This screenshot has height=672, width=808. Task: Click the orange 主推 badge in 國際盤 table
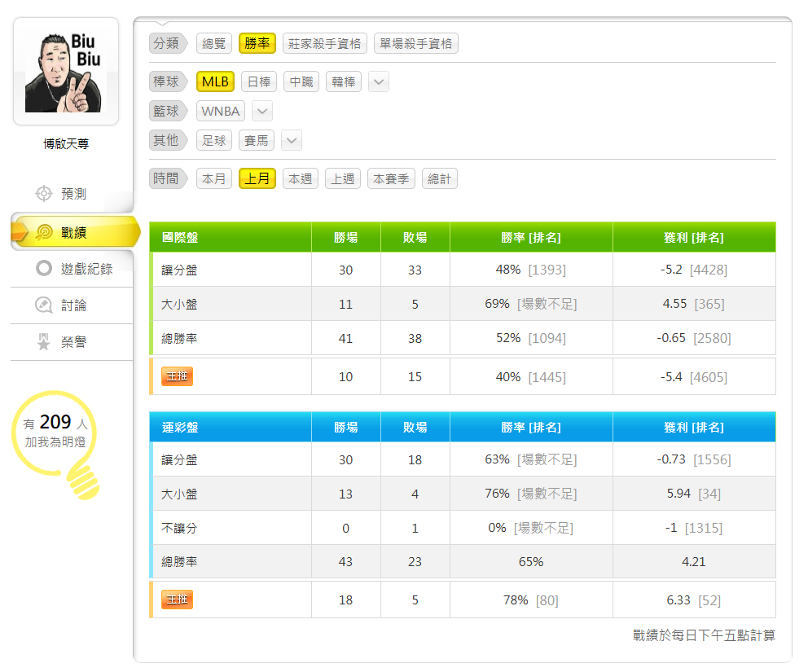coord(177,376)
